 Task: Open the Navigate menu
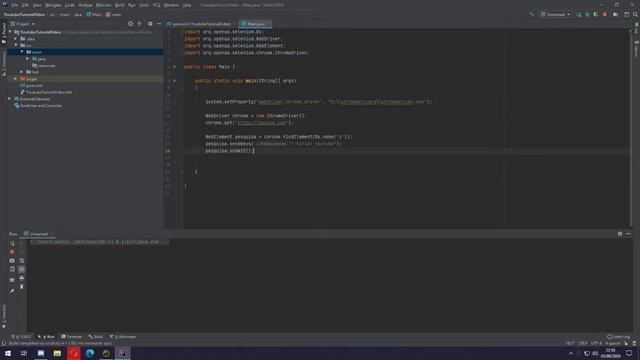(x=53, y=5)
